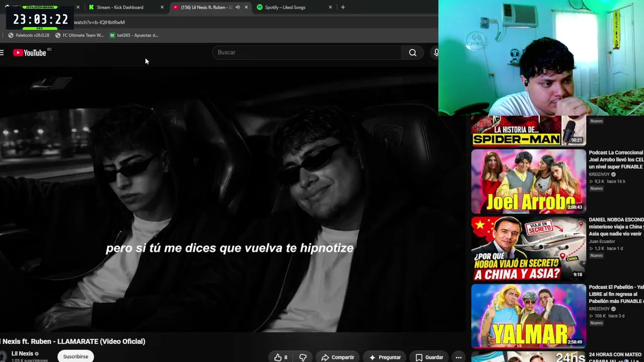
Task: Save the video with Guardar
Action: click(429, 357)
